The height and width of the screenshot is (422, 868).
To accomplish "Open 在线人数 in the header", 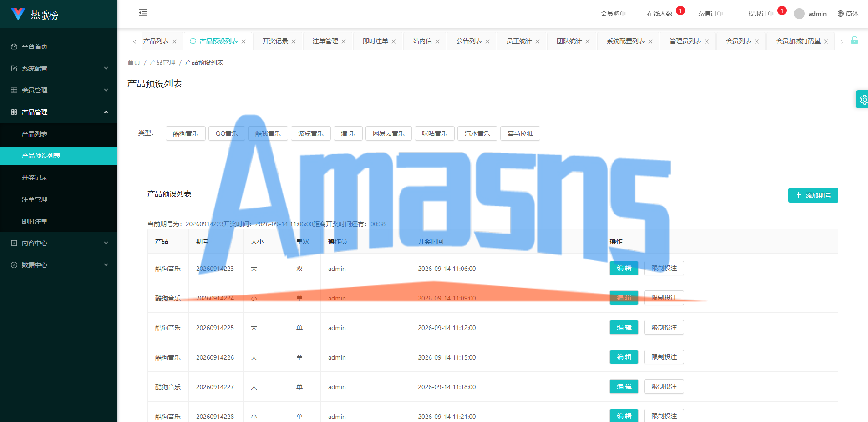I will click(660, 14).
